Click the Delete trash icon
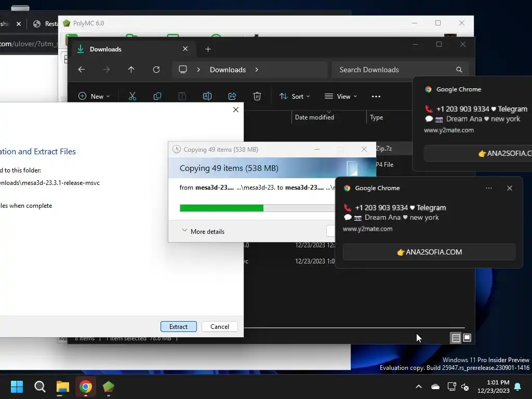 257,96
